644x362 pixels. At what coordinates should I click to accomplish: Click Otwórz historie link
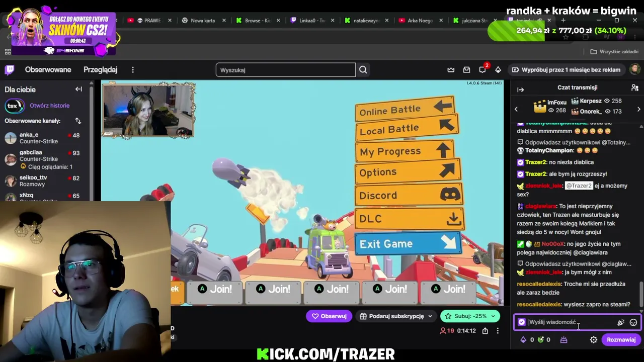coord(50,106)
